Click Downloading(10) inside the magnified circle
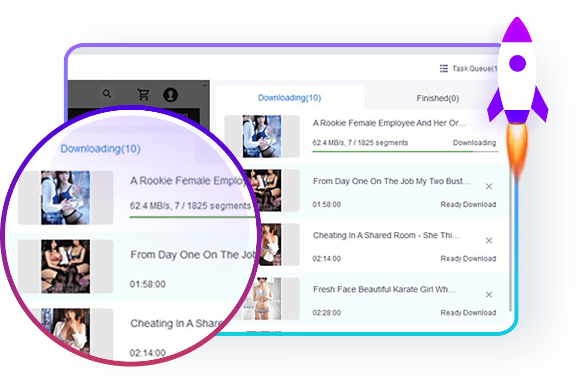The height and width of the screenshot is (392, 588). coord(100,148)
